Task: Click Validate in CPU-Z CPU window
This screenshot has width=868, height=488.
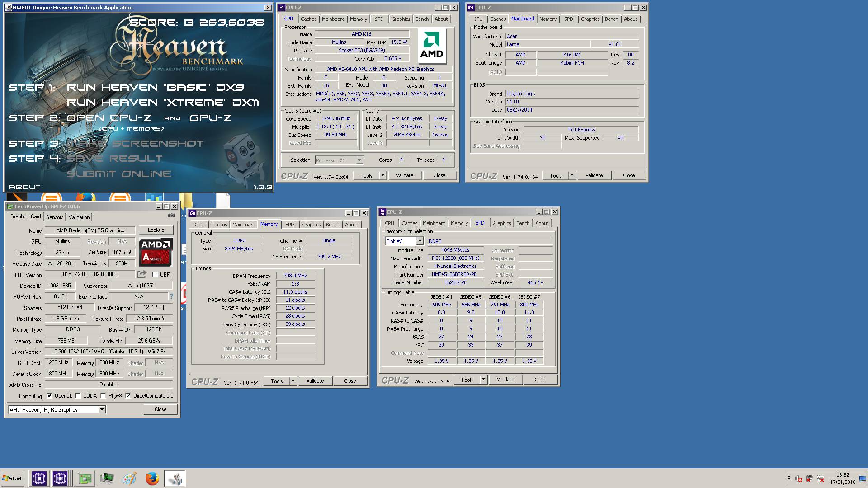Action: tap(405, 175)
